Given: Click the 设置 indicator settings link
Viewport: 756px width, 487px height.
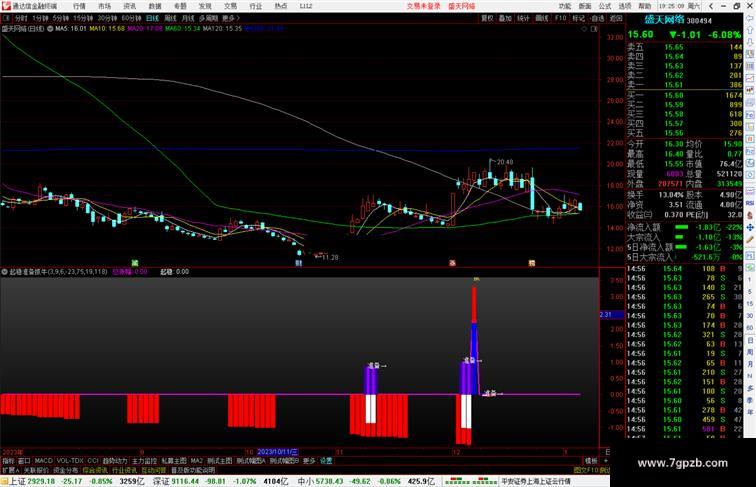Looking at the screenshot, I should (326, 461).
